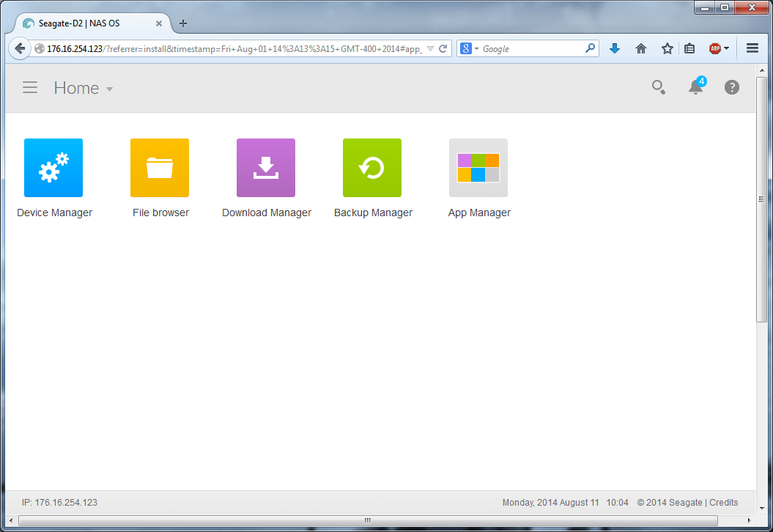Click the search bar magnifier icon
Viewport: 773px width, 532px height.
click(x=590, y=48)
